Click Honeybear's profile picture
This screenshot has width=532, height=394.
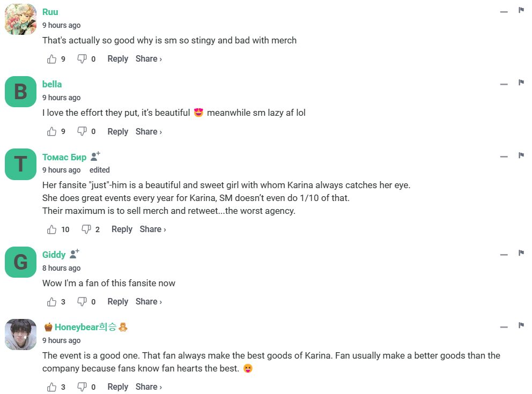(20, 334)
